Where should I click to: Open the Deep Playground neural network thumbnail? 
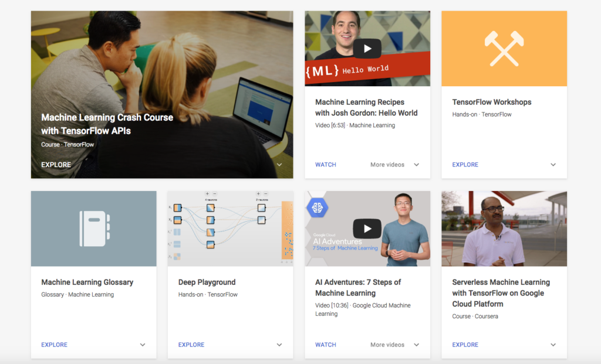click(230, 229)
